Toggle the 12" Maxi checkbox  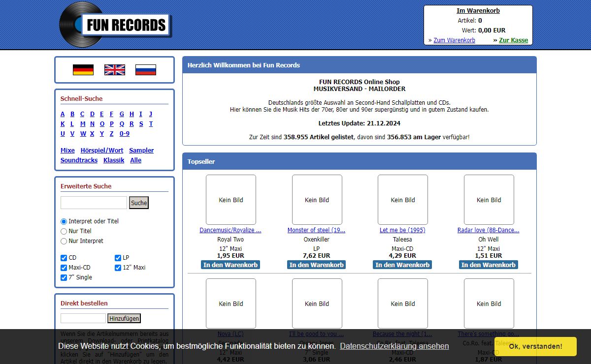click(118, 268)
